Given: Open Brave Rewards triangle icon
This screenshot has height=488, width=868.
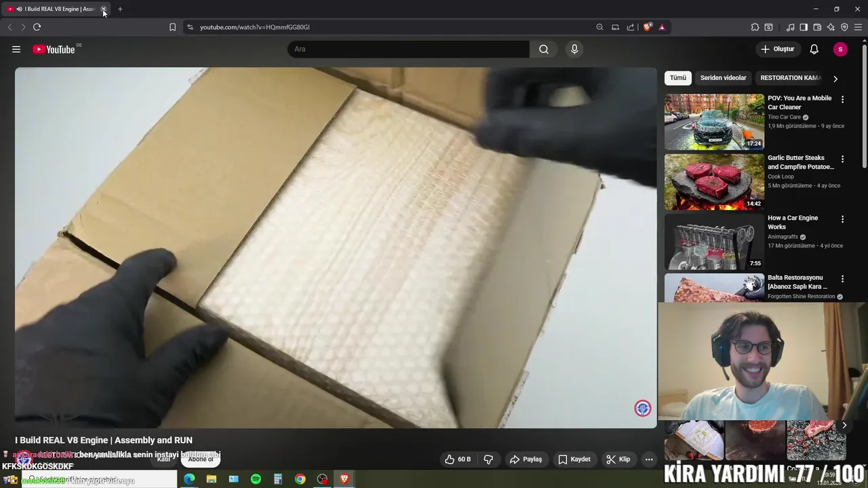Looking at the screenshot, I should coord(662,27).
